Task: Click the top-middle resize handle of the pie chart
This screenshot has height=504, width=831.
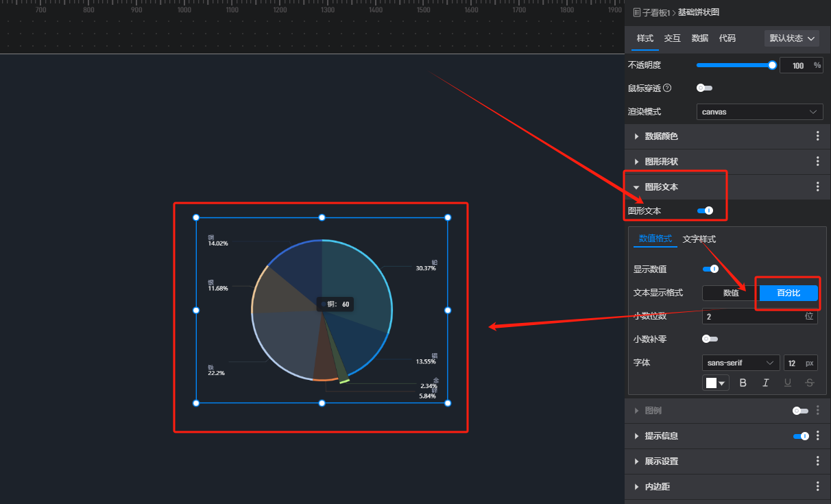Action: pyautogui.click(x=322, y=217)
